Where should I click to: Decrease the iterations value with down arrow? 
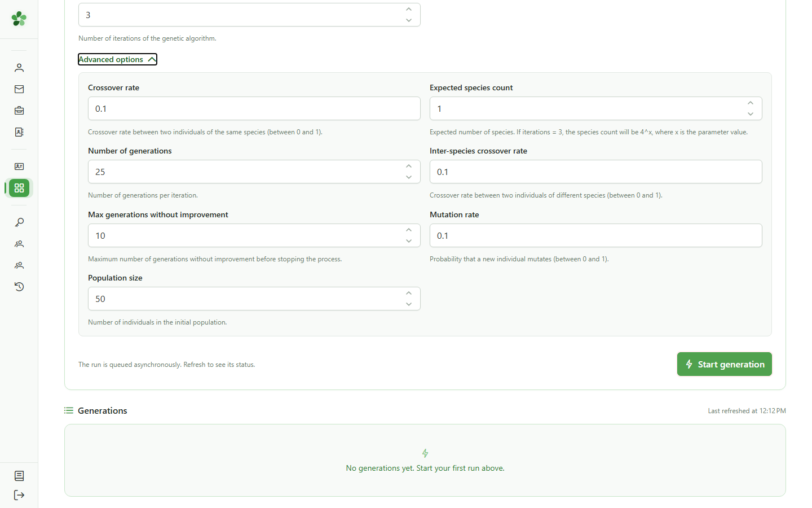pos(409,20)
